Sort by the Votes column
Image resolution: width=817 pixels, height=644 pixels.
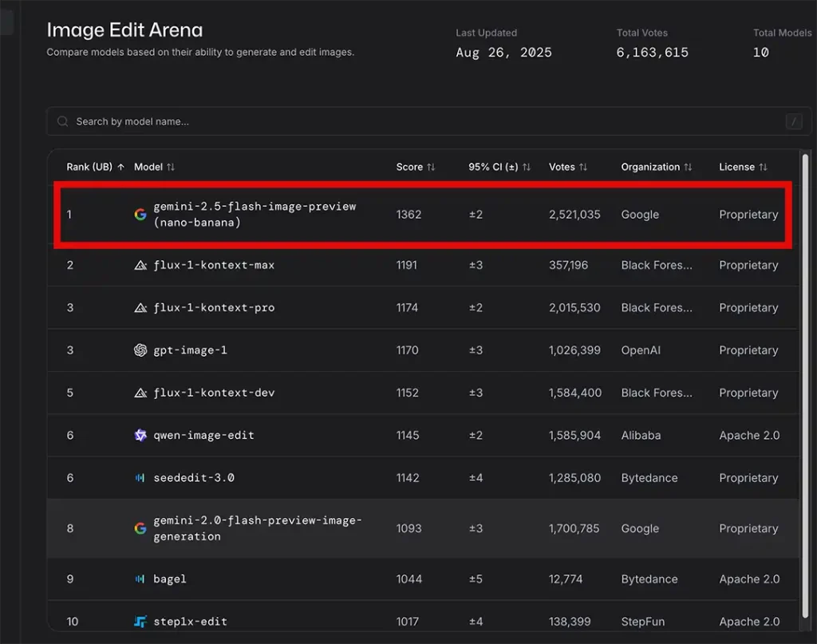tap(583, 167)
